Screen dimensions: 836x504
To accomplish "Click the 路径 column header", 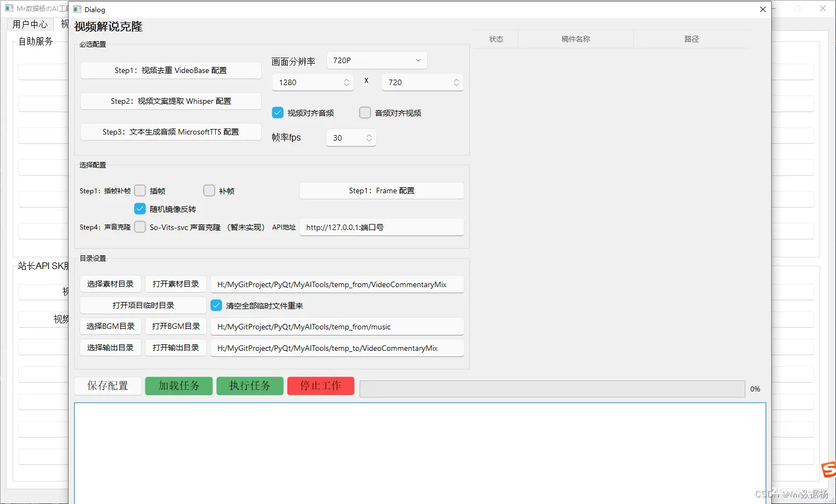I will pos(692,39).
